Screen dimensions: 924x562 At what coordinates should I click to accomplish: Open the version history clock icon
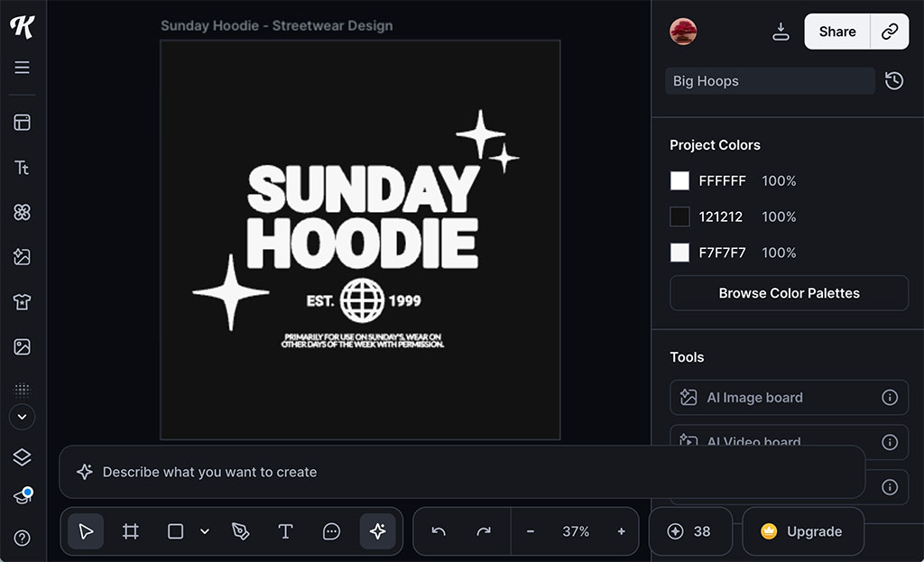coord(893,80)
